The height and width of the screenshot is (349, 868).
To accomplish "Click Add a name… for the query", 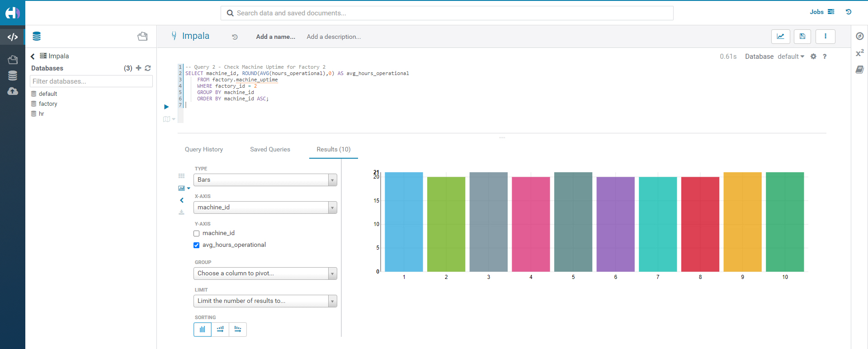I will [276, 37].
